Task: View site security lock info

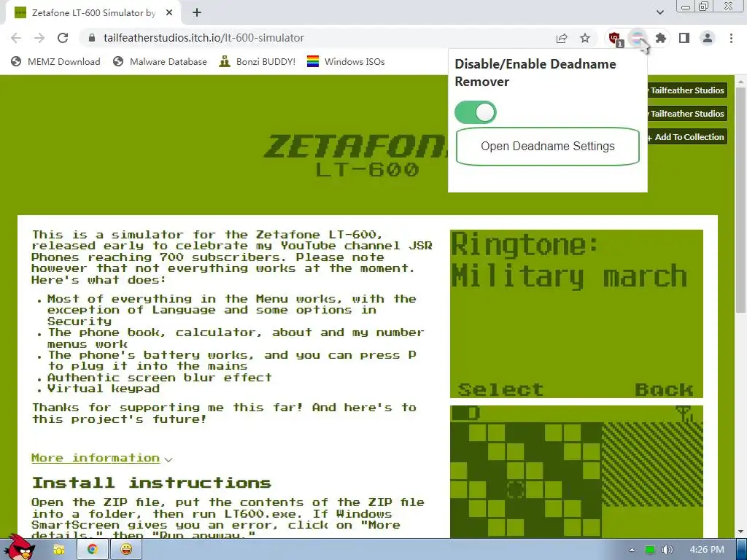Action: [x=92, y=38]
